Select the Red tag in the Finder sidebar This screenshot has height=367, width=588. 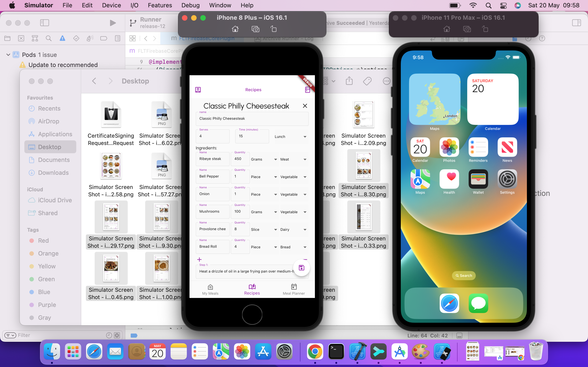click(x=43, y=241)
